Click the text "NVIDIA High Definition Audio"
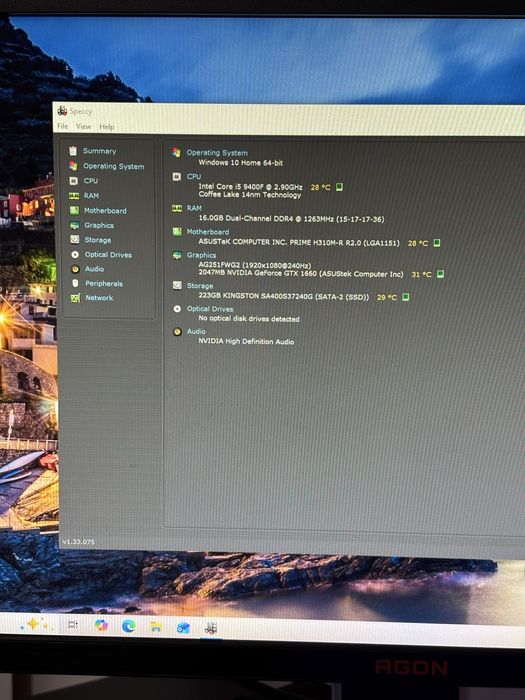This screenshot has height=700, width=525. [246, 342]
